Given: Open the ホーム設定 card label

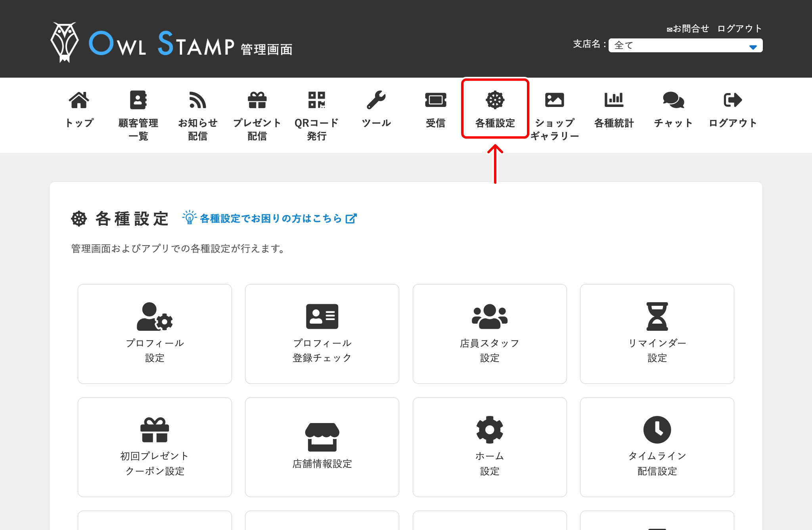Looking at the screenshot, I should tap(490, 464).
